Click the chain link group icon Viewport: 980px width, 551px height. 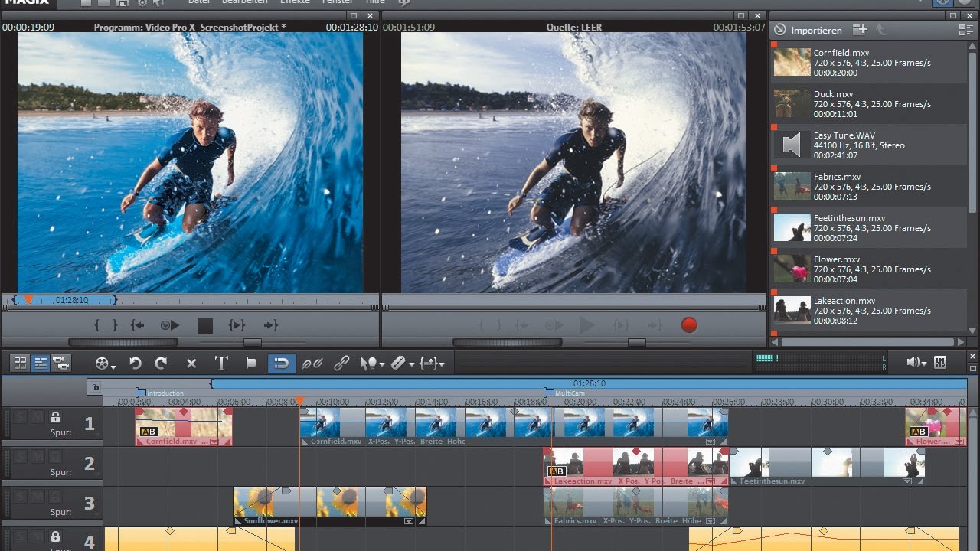341,364
